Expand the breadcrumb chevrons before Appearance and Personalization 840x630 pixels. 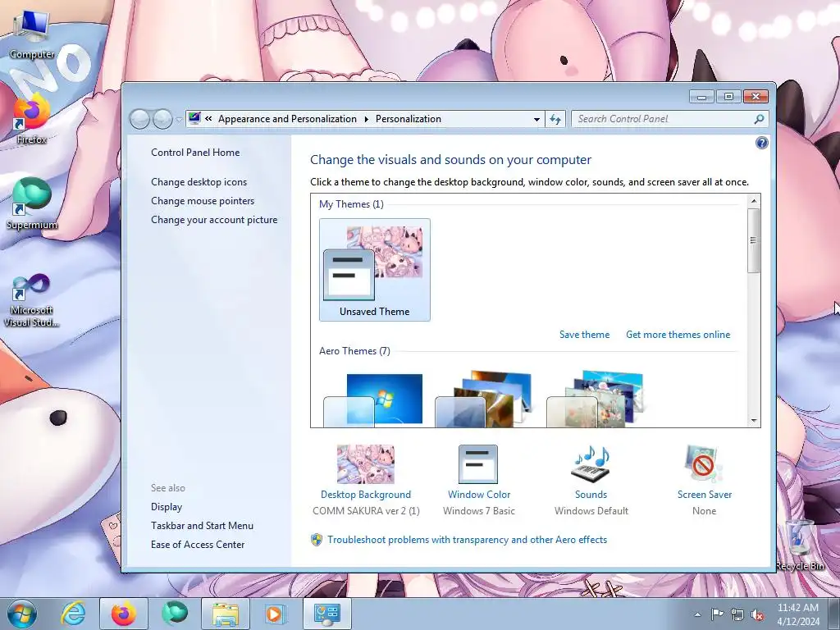pos(208,118)
